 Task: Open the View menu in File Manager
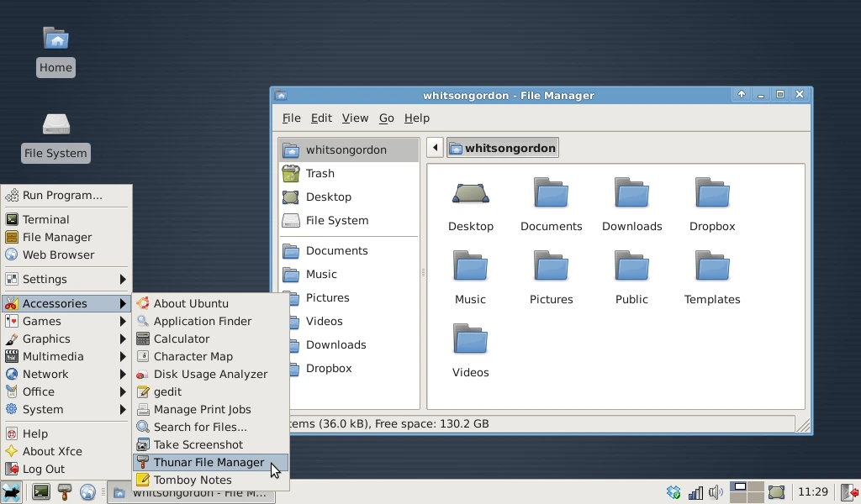355,118
